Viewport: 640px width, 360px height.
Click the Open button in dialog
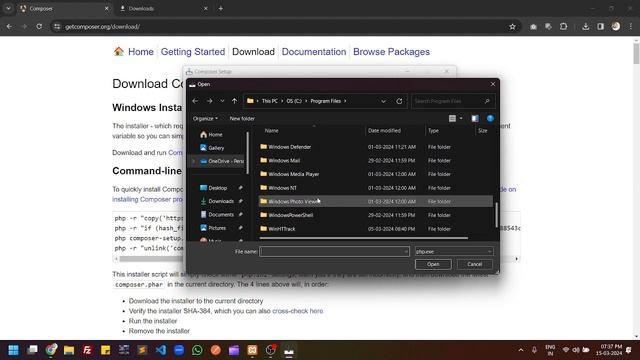pos(433,264)
